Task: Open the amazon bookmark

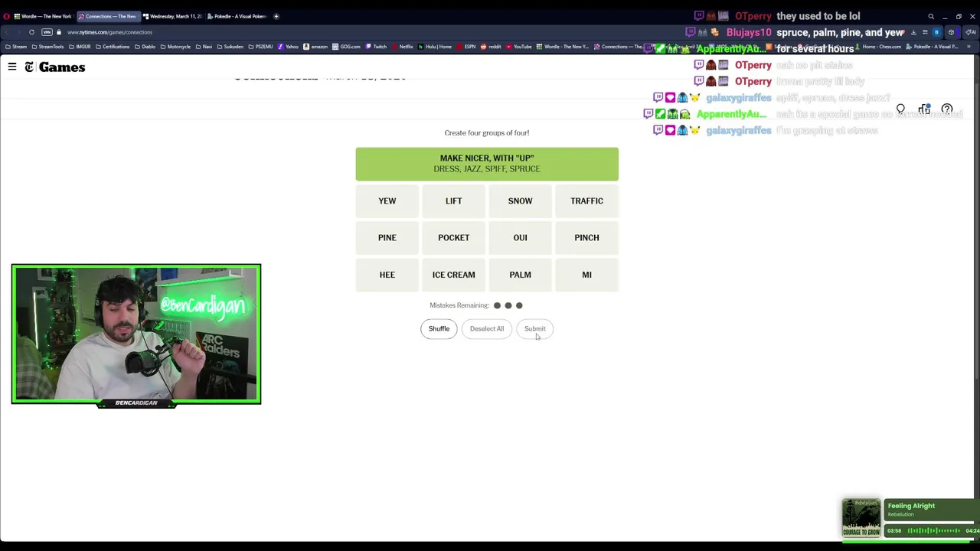Action: (x=315, y=47)
